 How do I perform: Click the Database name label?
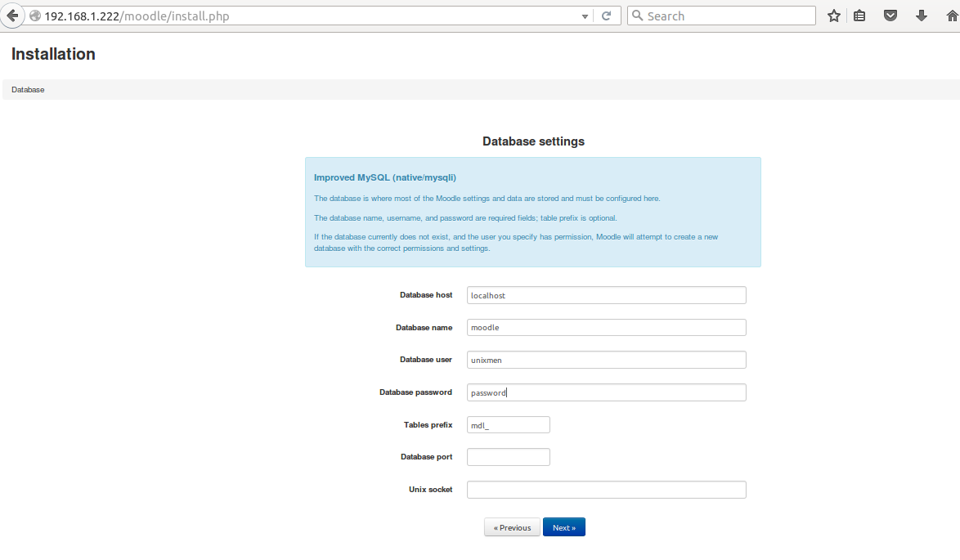coord(424,328)
